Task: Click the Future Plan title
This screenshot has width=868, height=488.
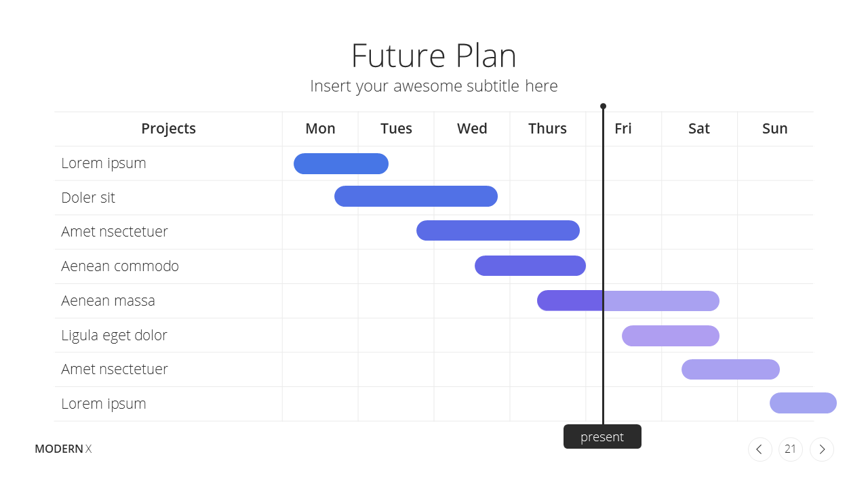Action: 434,56
